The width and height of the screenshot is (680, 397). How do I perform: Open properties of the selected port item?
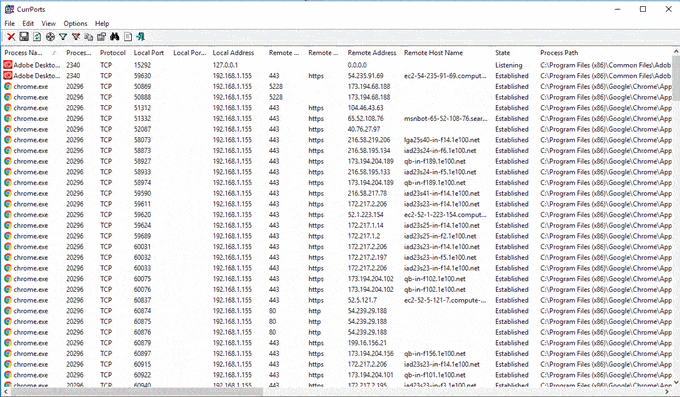click(x=101, y=37)
